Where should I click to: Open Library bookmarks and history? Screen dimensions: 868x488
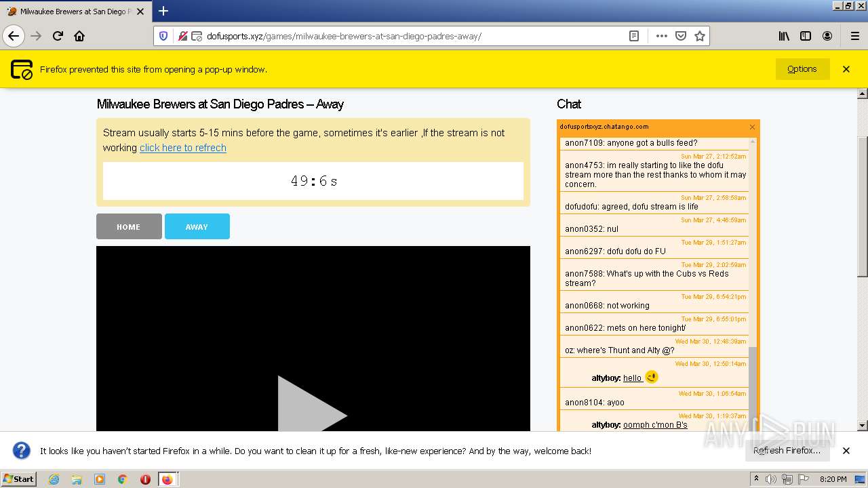pos(784,36)
